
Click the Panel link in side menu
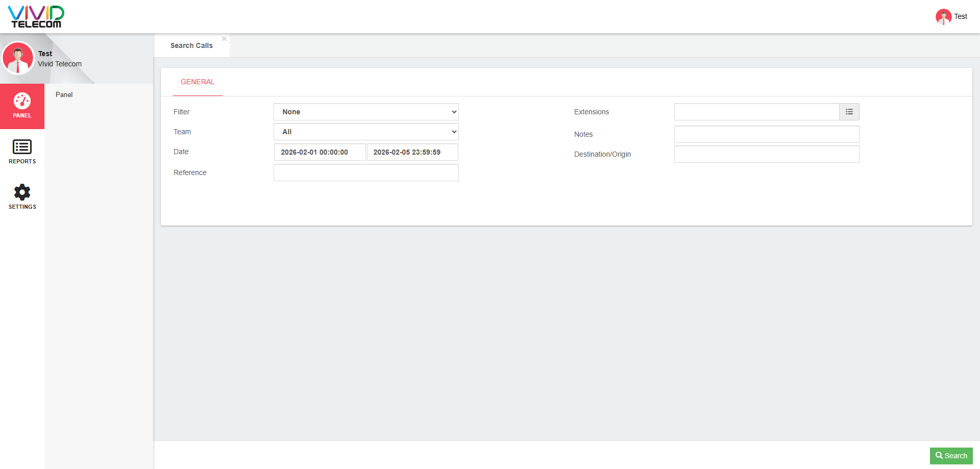point(64,94)
